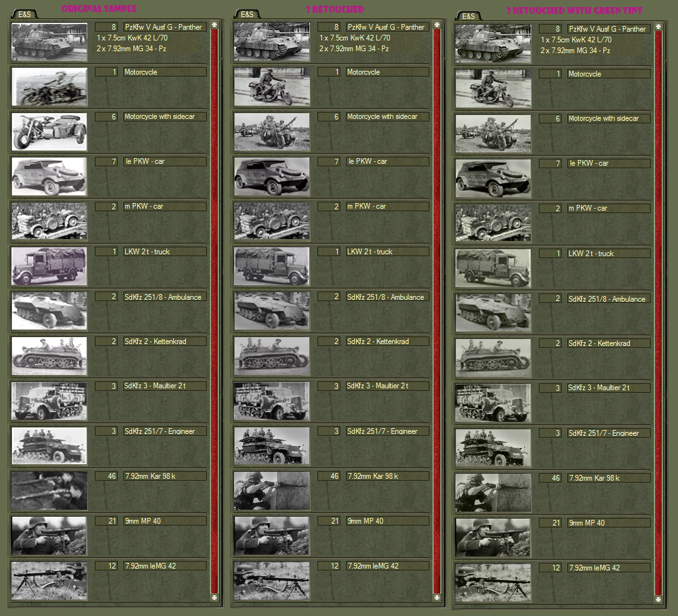Viewport: 678px width, 616px height.
Task: Click 'PzKfw V Ausf G - Panther' in Original Sample panel
Action: [164, 27]
